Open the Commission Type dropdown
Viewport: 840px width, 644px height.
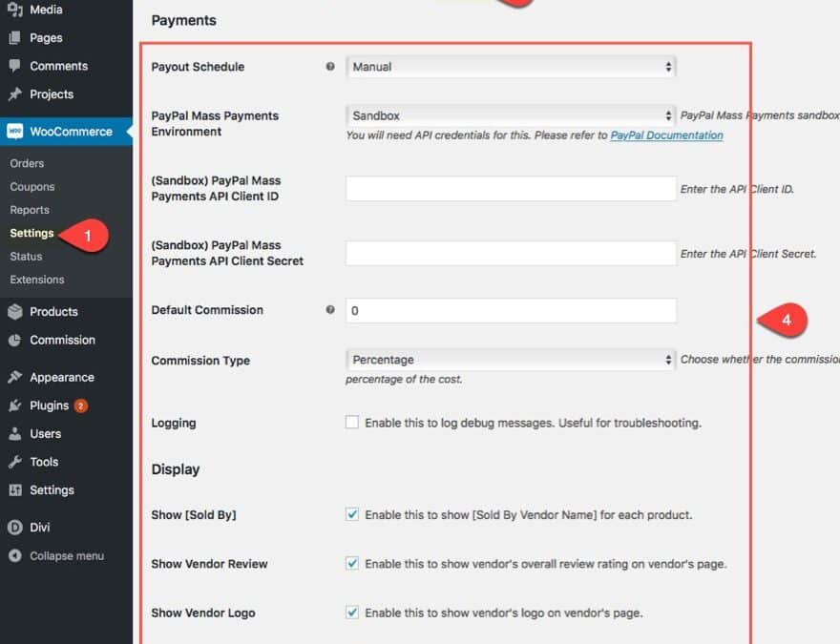point(511,360)
